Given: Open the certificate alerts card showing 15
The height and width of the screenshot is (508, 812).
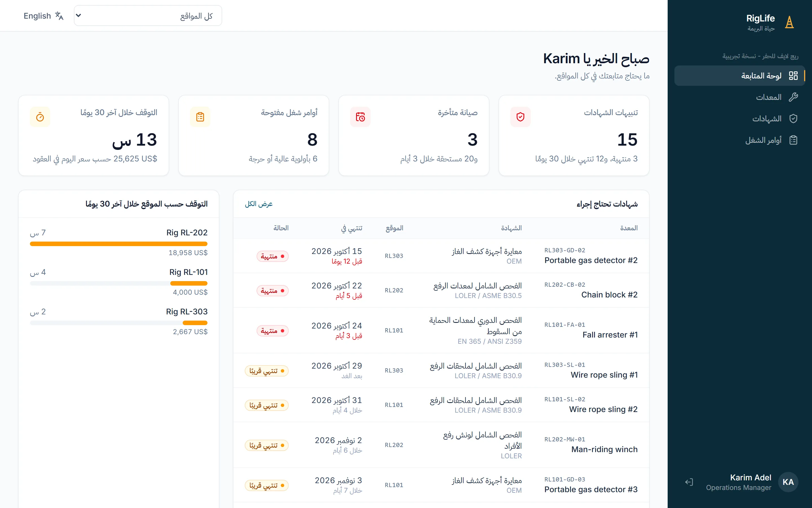Looking at the screenshot, I should [574, 135].
